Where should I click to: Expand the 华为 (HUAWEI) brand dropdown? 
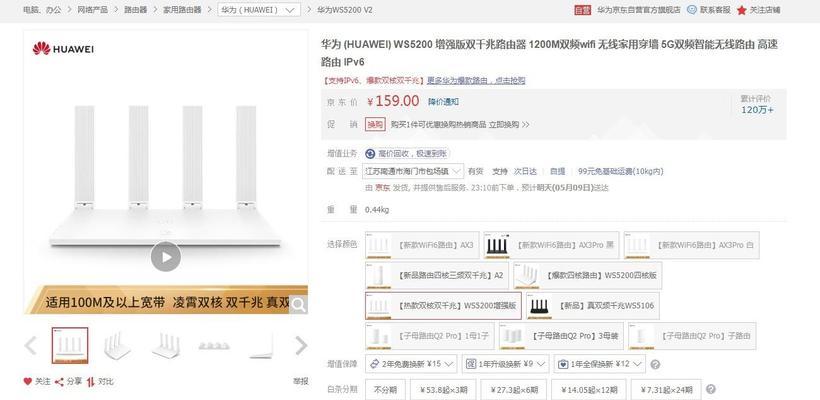coord(259,10)
